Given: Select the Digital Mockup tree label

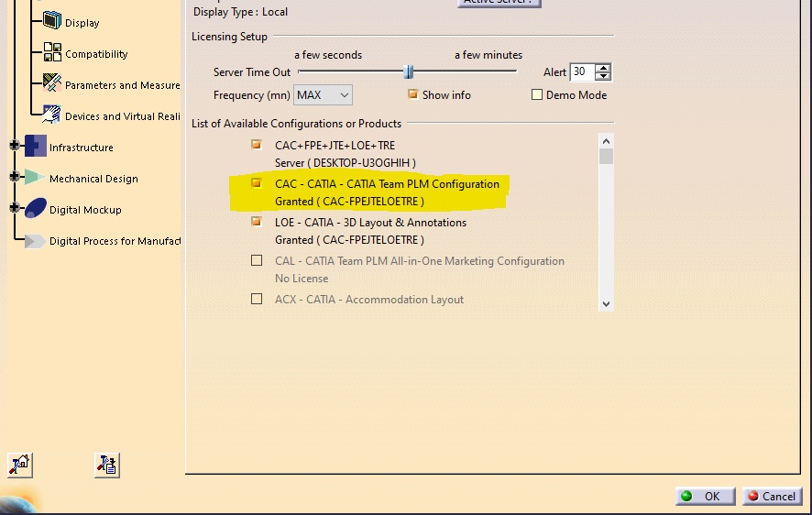Looking at the screenshot, I should click(85, 210).
